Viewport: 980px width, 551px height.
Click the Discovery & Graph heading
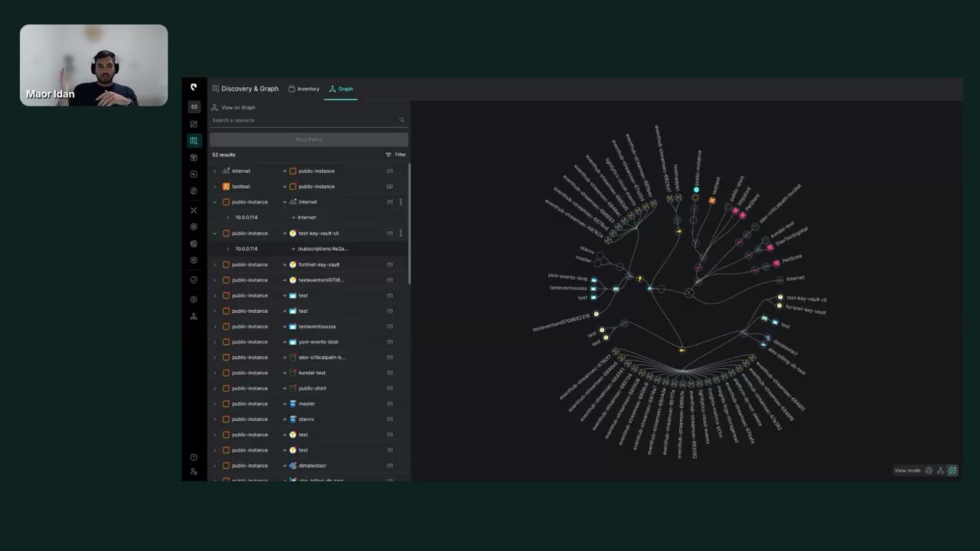[250, 89]
